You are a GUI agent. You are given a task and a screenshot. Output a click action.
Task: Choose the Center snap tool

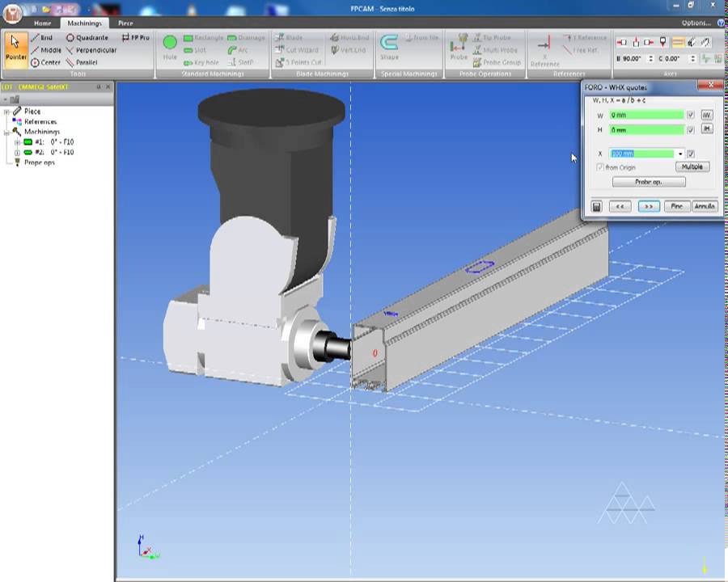[x=45, y=62]
